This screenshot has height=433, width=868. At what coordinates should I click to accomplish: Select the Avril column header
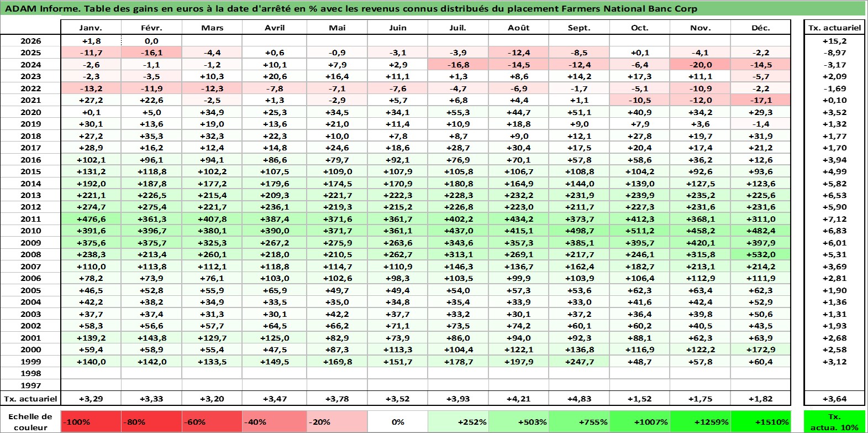[x=275, y=28]
